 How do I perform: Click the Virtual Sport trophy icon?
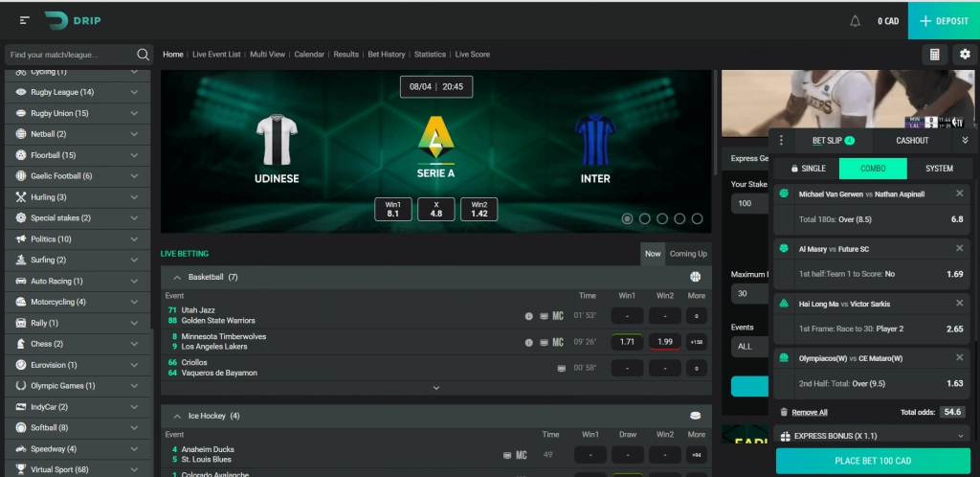pyautogui.click(x=21, y=469)
